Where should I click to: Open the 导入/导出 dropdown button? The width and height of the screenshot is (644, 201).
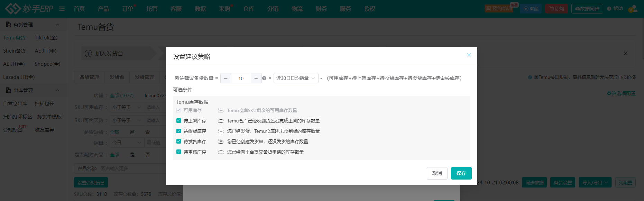[x=595, y=183]
